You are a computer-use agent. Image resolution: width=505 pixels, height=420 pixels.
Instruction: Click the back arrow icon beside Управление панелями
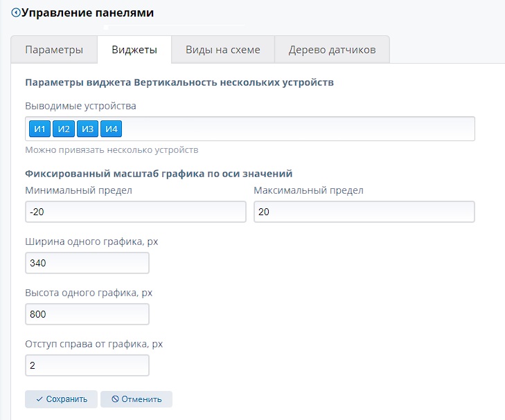coord(16,12)
